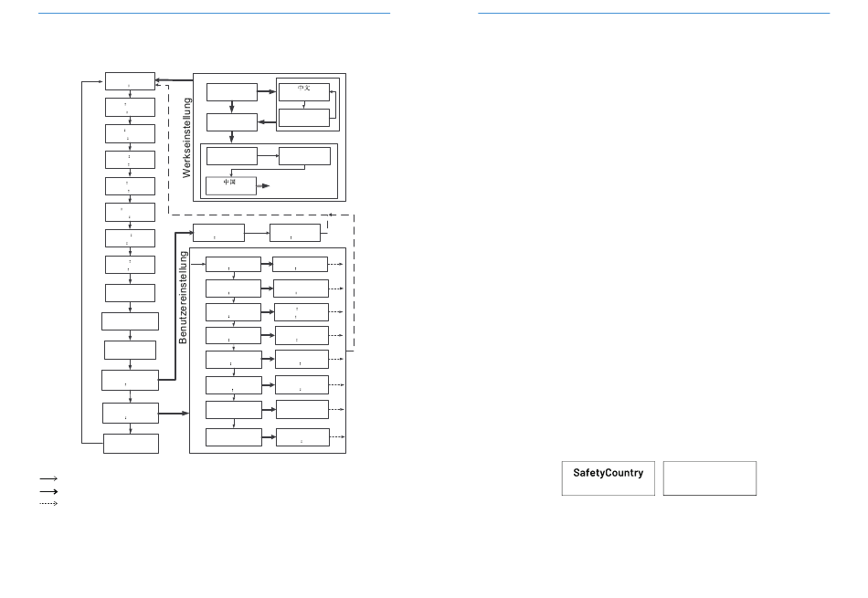Screen dimensions: 868x598
Task: Click the bottom-right box inside Benutzereinstellung frame
Action: [x=301, y=437]
